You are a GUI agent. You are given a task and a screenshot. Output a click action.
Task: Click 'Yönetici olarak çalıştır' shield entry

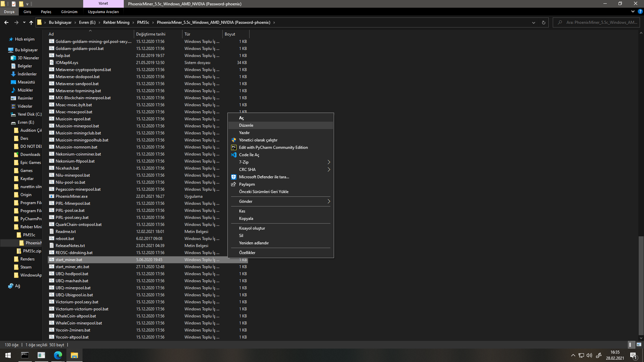pyautogui.click(x=258, y=140)
